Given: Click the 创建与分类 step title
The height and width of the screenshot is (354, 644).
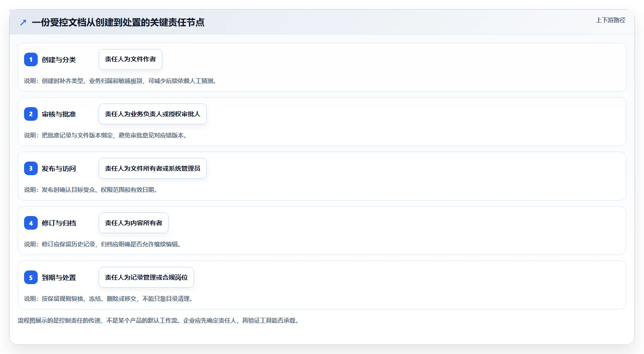Looking at the screenshot, I should pos(59,59).
